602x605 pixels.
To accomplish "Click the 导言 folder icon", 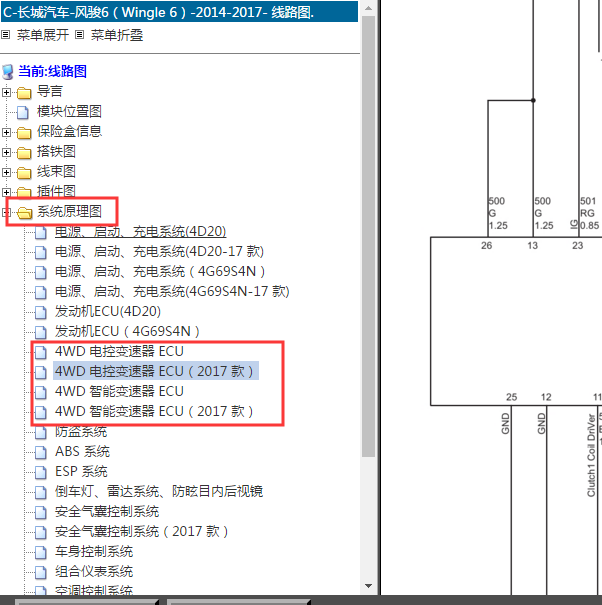I will [24, 93].
